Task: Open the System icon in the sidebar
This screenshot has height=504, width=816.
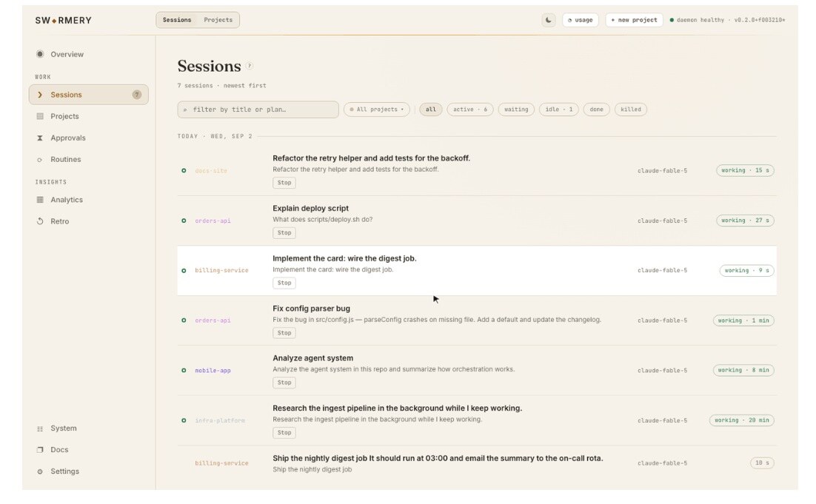Action: point(40,429)
